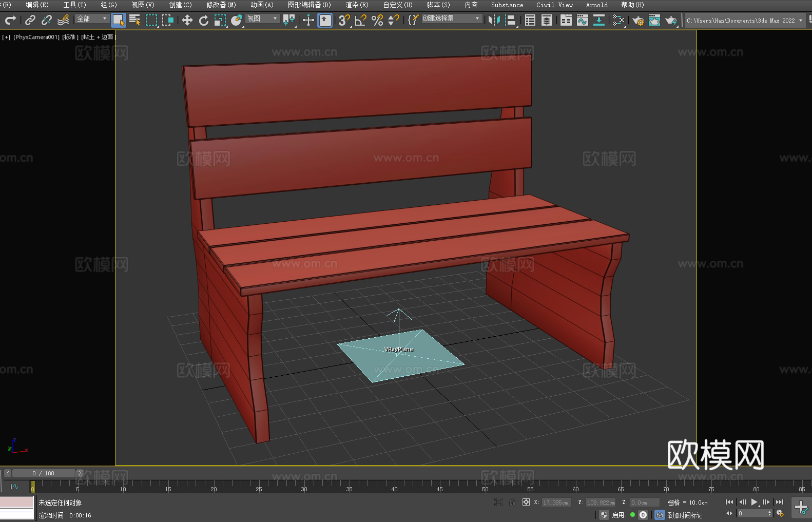Click the Render Production teapot icon
Screen dimensions: 812x522
pos(671,20)
